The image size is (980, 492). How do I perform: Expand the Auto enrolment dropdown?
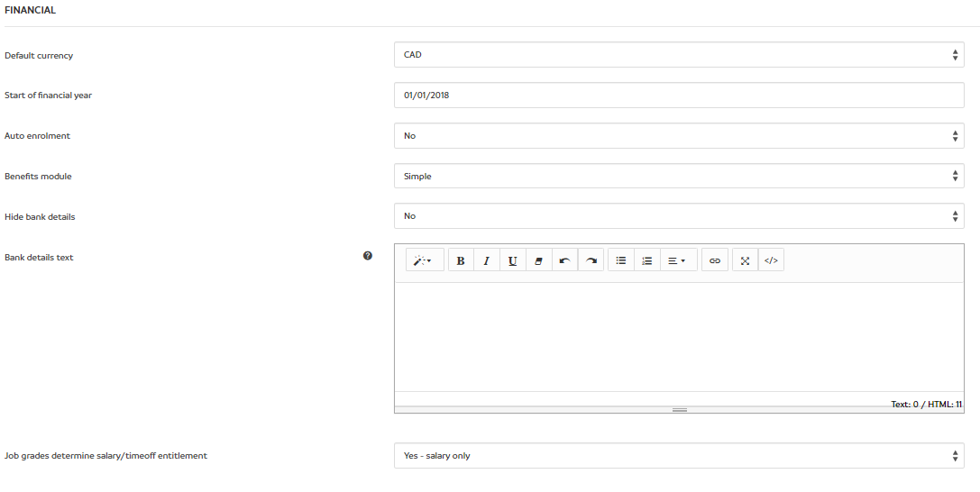pos(679,136)
